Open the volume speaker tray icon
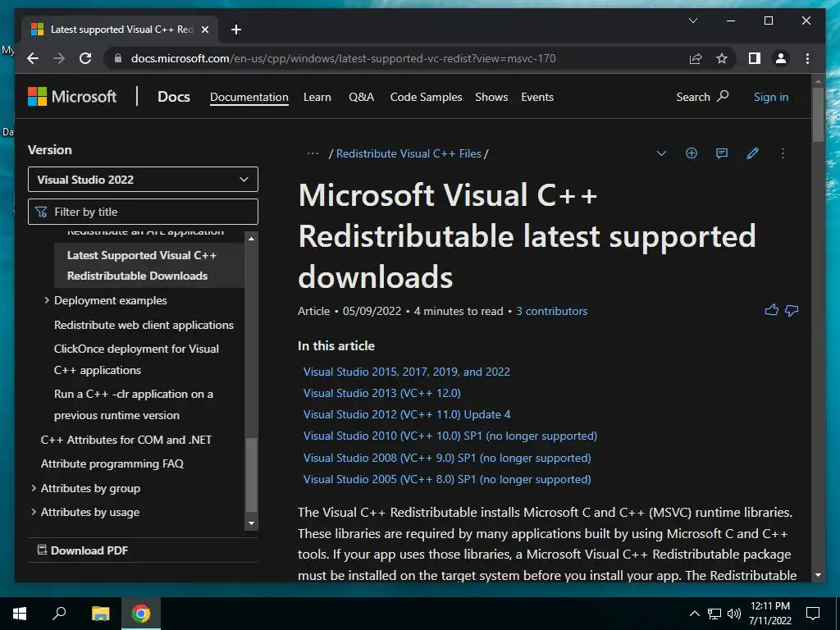Viewport: 840px width, 630px height. (x=734, y=614)
